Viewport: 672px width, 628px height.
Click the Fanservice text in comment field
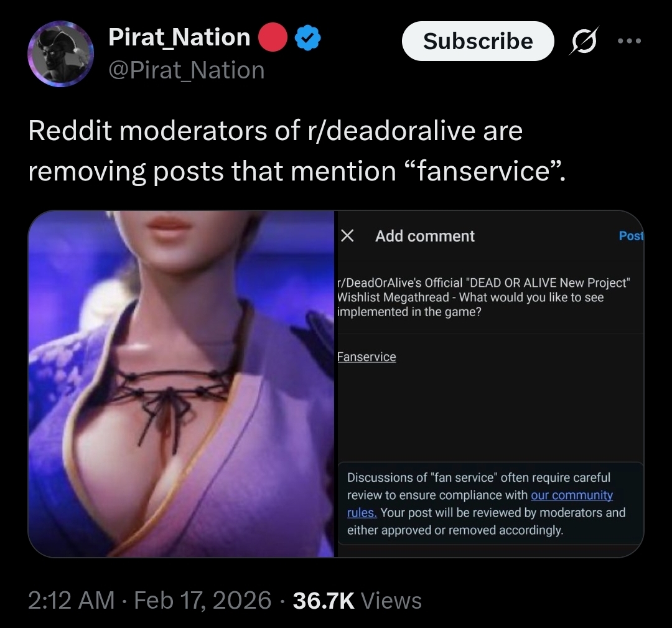pos(366,357)
